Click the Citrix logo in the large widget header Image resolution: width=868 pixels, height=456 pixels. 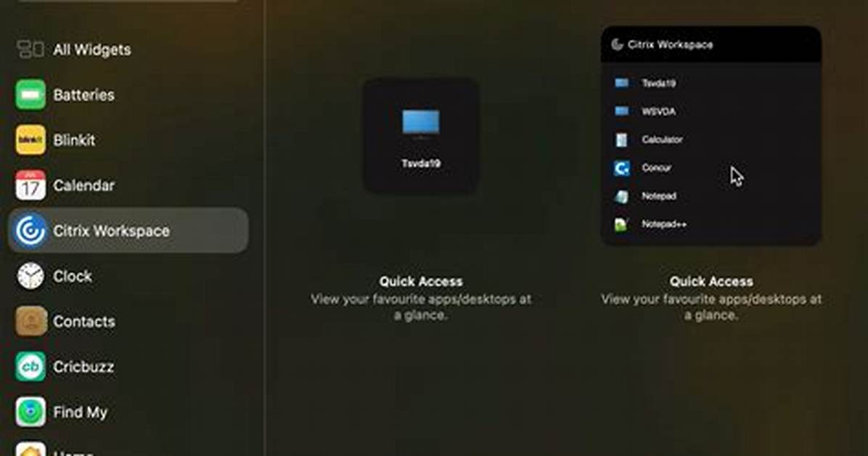(x=617, y=44)
